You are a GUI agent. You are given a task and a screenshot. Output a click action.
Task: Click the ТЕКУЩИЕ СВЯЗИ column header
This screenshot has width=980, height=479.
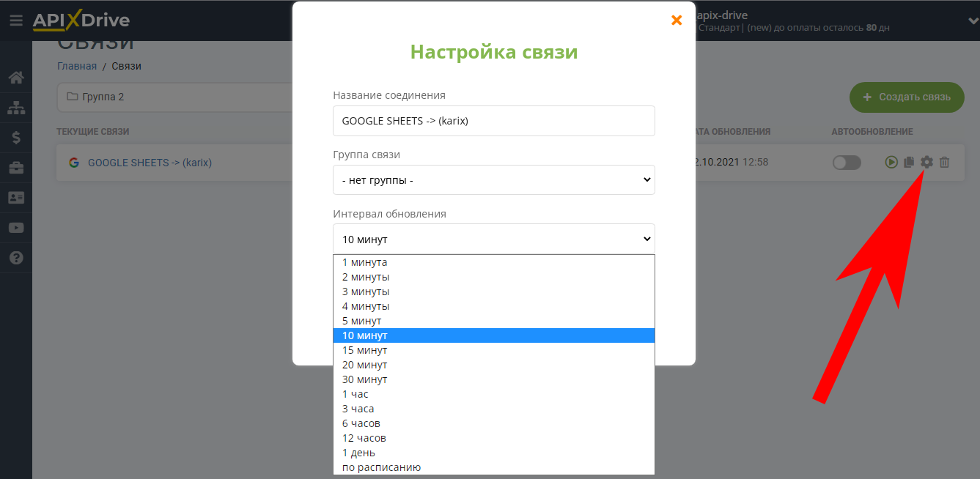(x=93, y=132)
